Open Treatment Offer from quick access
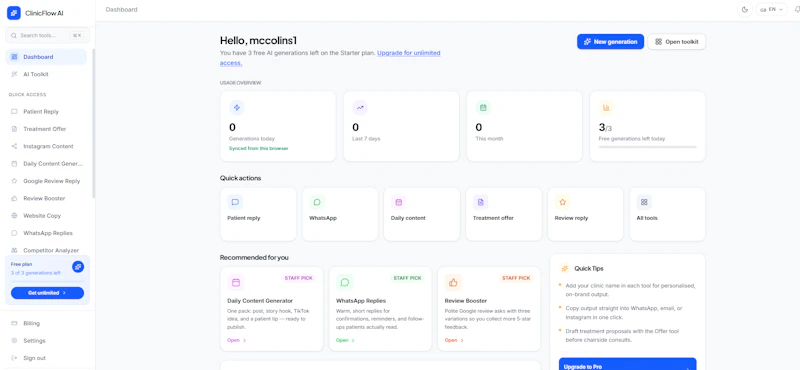 (x=46, y=129)
